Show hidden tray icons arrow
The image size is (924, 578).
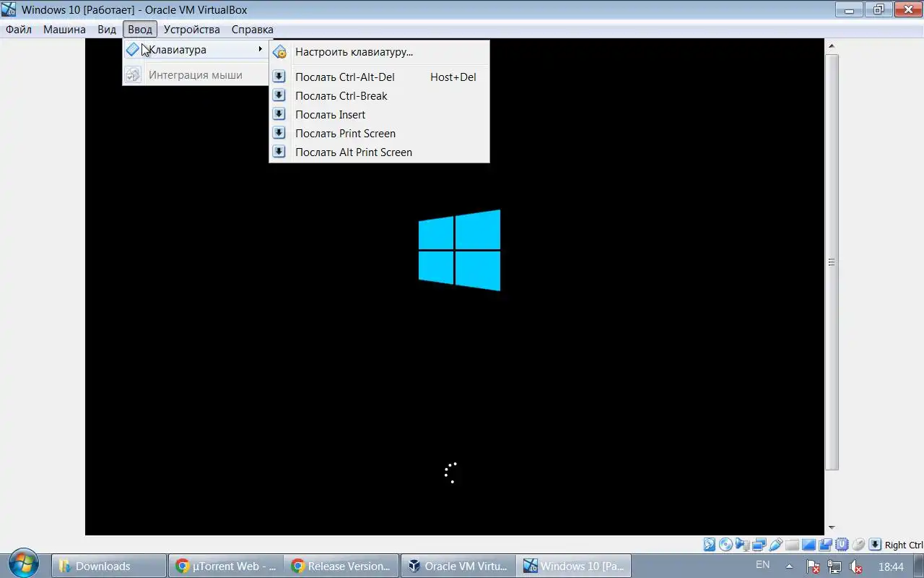click(790, 566)
